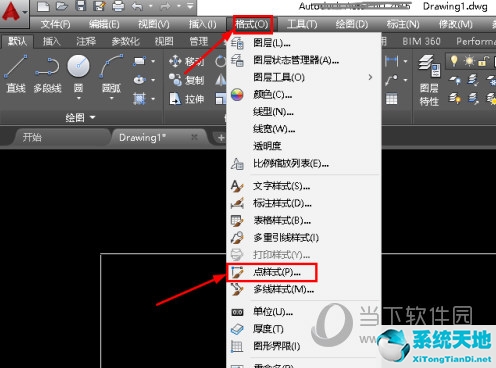This screenshot has height=368, width=496.
Task: Switch to the 默认 ribbon tab
Action: tap(17, 41)
